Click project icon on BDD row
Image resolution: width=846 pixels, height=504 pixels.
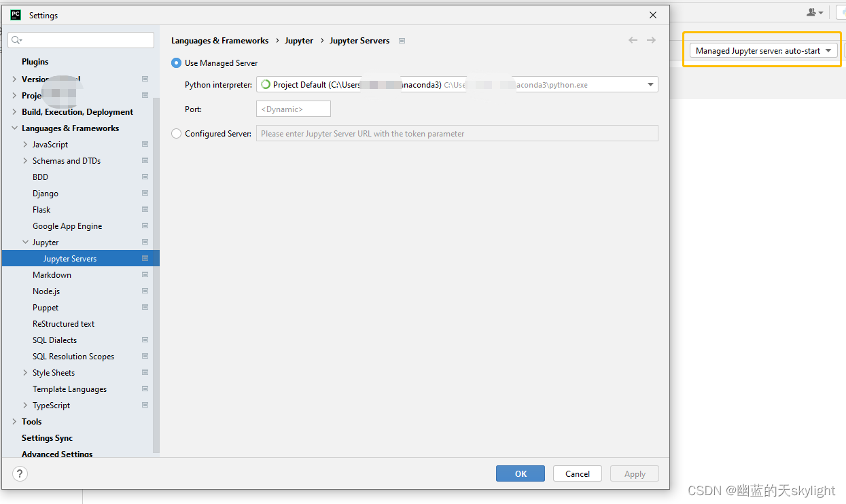coord(145,177)
